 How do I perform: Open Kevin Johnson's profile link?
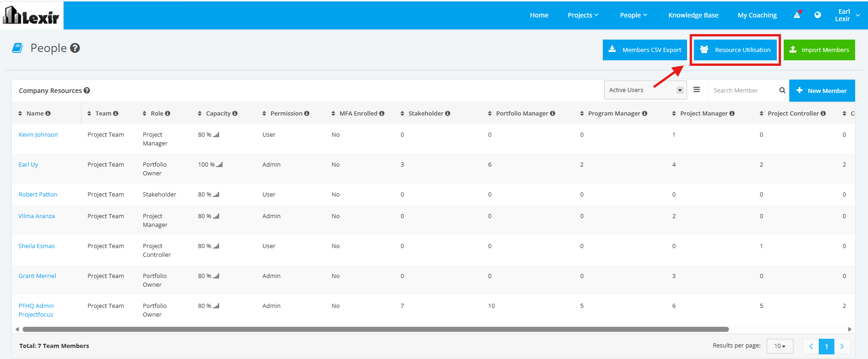[38, 135]
